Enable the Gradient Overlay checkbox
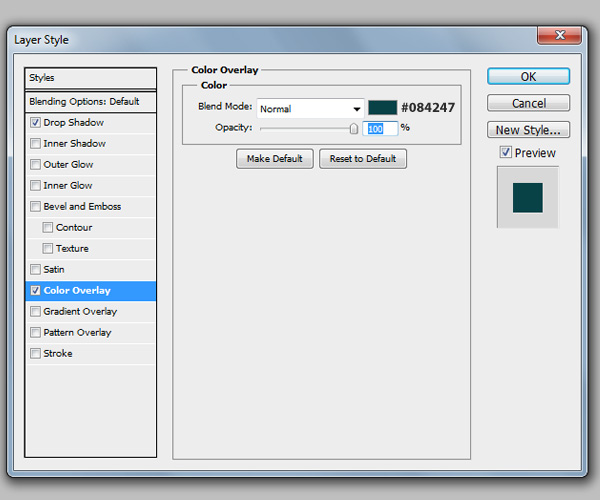The width and height of the screenshot is (600, 500). [x=35, y=311]
